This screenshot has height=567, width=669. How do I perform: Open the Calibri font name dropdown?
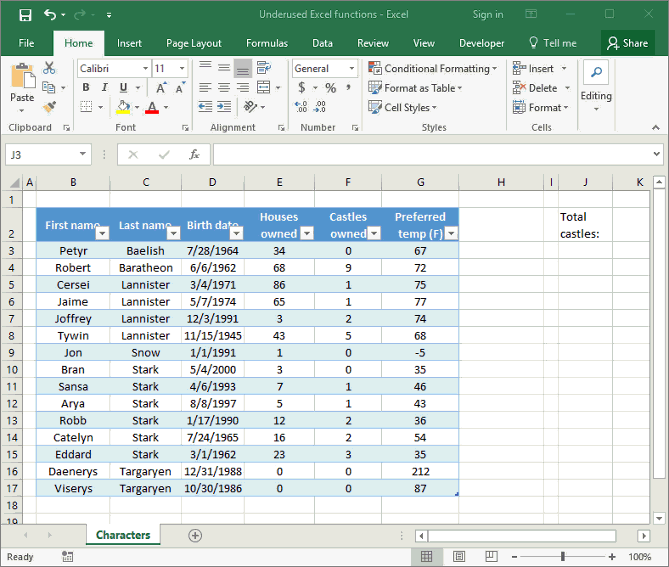click(x=145, y=68)
